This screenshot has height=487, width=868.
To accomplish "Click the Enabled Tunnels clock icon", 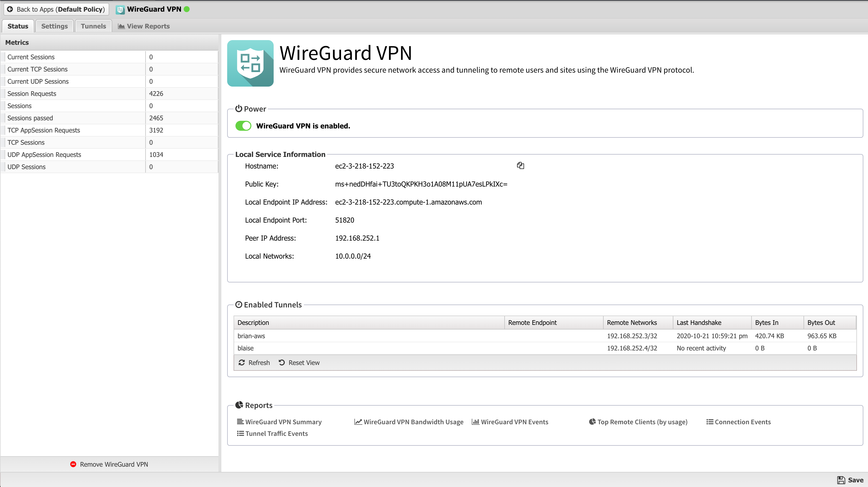I will (x=238, y=304).
